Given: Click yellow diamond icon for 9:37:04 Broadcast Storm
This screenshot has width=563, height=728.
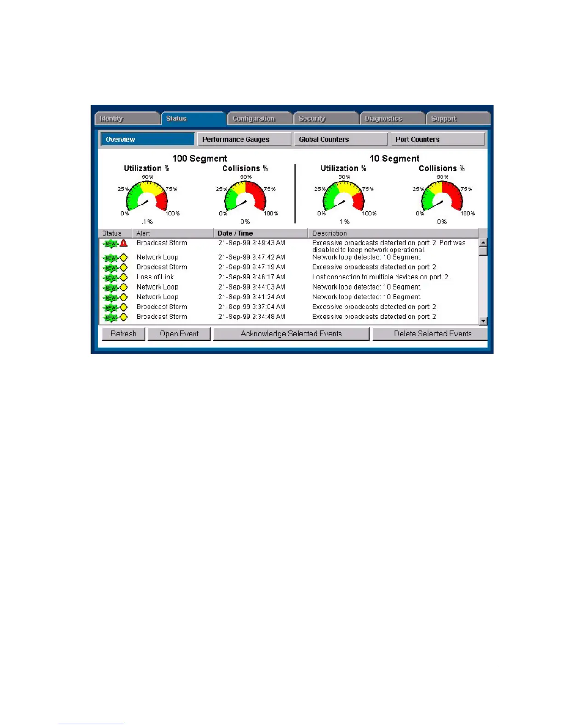Looking at the screenshot, I should (x=123, y=307).
